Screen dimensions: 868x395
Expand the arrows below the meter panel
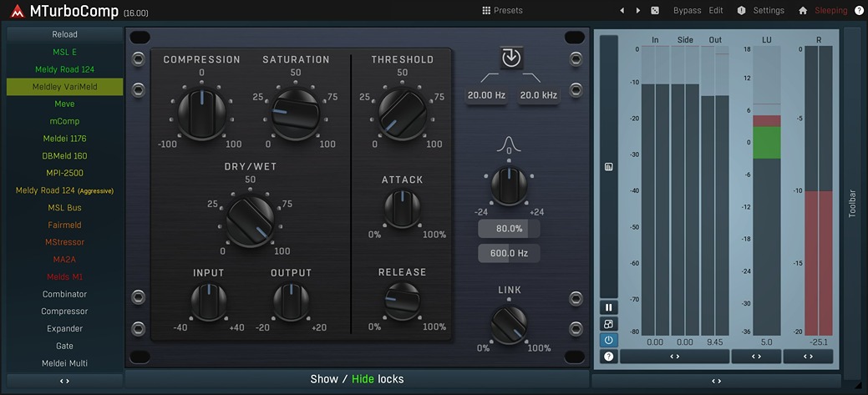(x=716, y=381)
